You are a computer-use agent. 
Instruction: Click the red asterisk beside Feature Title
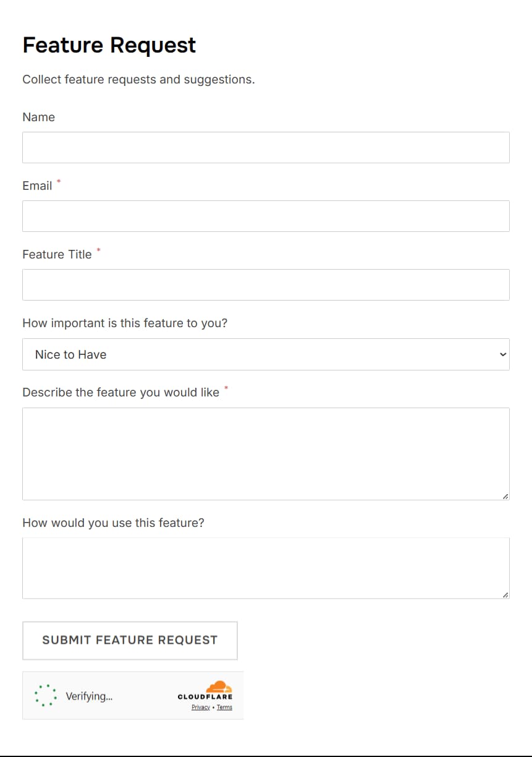pyautogui.click(x=99, y=250)
